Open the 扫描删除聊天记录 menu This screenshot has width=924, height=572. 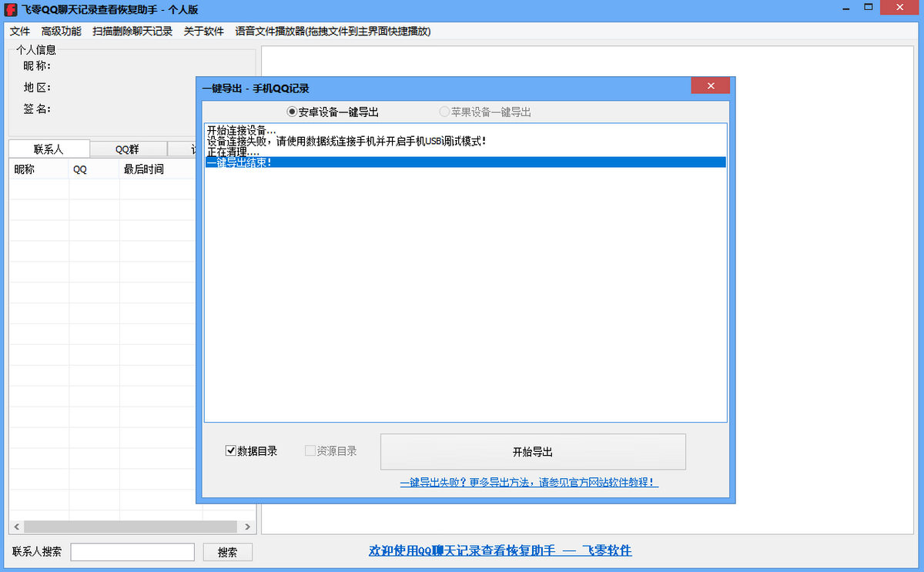click(x=132, y=32)
